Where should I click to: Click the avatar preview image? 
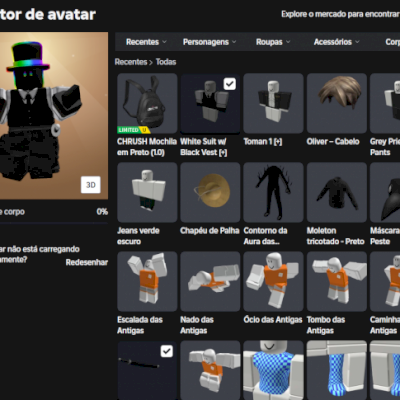click(x=54, y=115)
